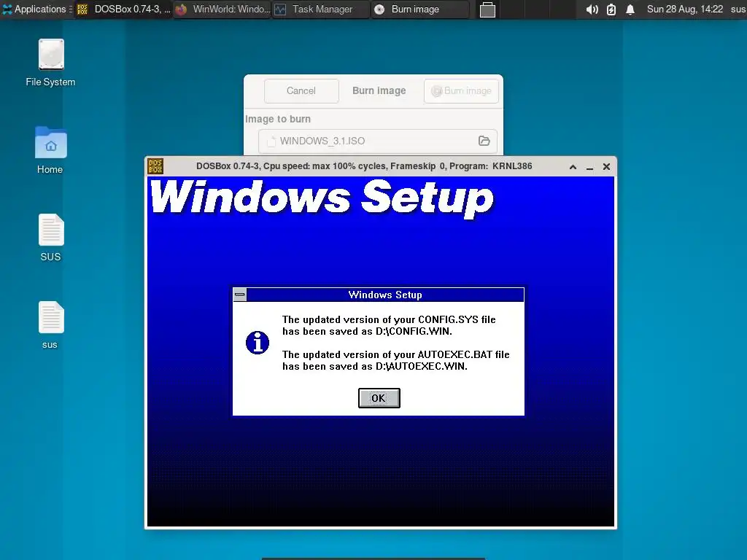Maximize the DOSBox window with the up-arrow button
The image size is (747, 560).
pos(573,167)
